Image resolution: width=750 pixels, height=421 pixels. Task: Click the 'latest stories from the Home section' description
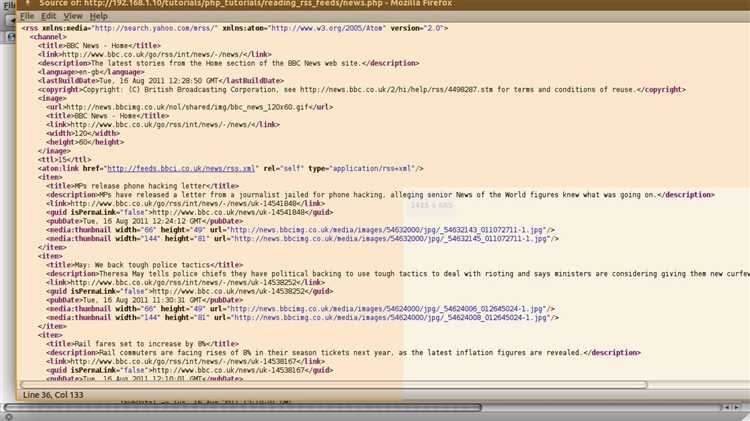(229, 63)
